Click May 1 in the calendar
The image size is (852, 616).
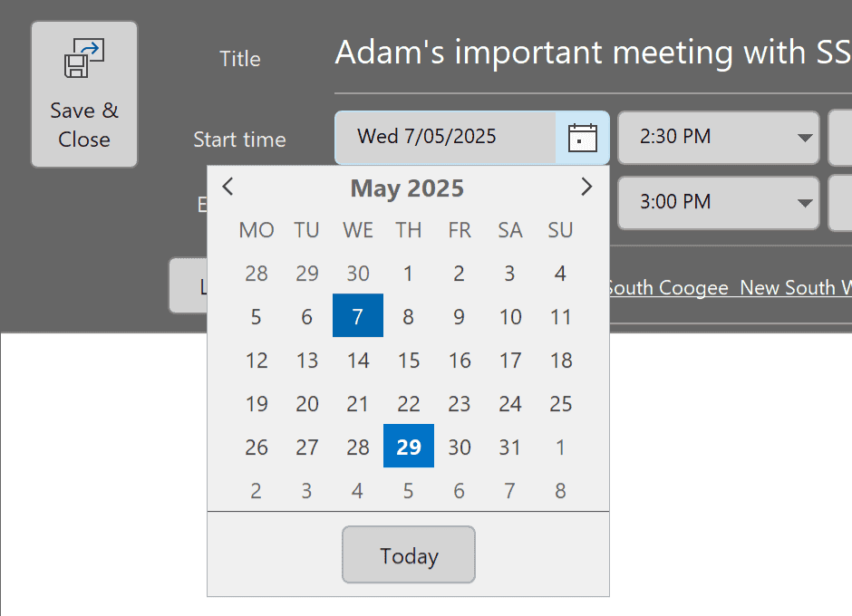409,273
